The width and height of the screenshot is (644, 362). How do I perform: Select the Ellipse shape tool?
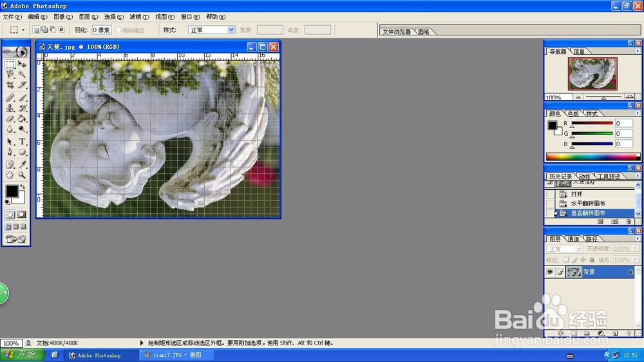(x=22, y=152)
